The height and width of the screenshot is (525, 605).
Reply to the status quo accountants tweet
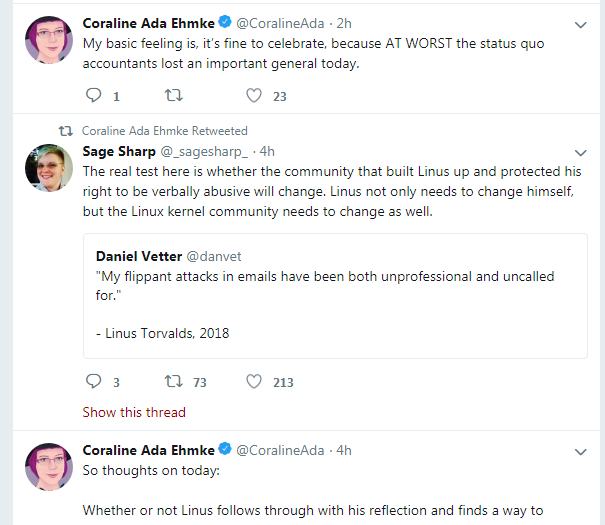[x=93, y=96]
